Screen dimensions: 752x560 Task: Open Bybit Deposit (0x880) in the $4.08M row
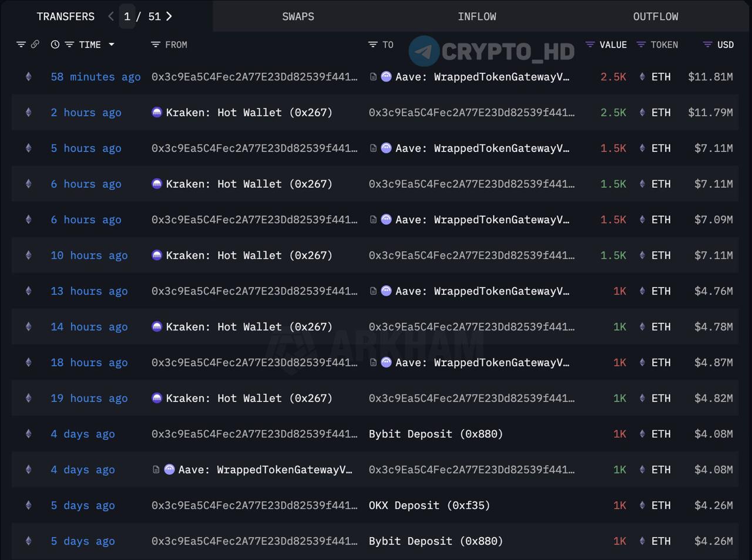tap(436, 434)
